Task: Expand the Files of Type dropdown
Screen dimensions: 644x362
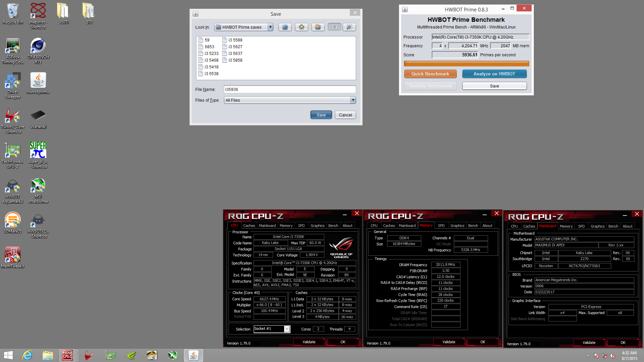Action: (353, 100)
